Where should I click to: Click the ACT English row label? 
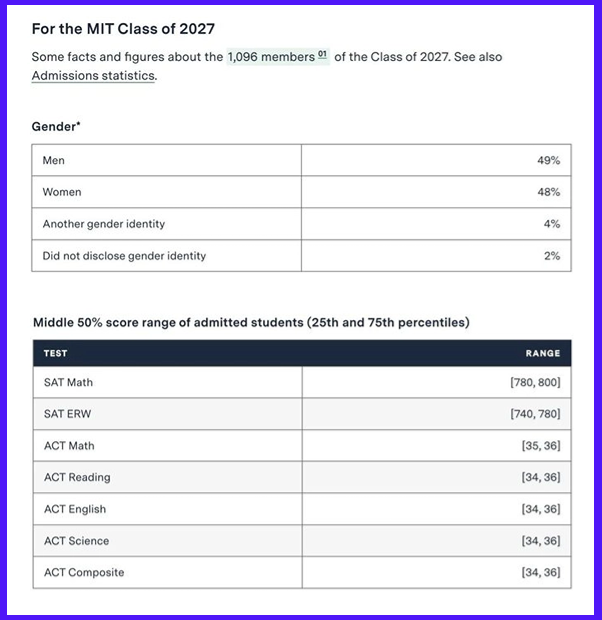tap(75, 509)
